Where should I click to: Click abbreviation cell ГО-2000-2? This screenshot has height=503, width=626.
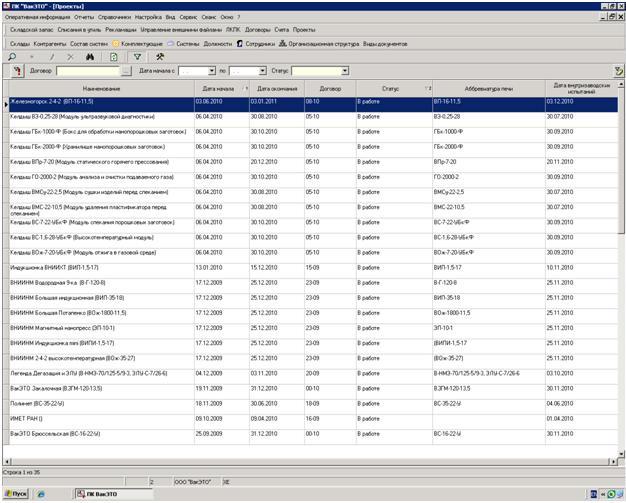489,180
